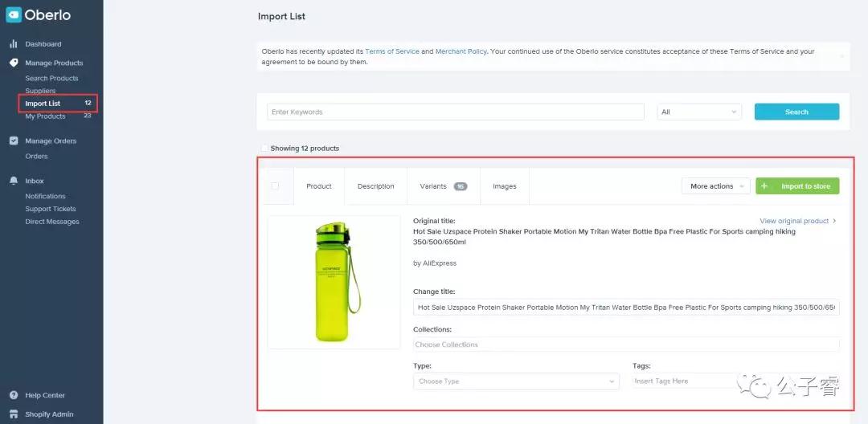The width and height of the screenshot is (868, 424).
Task: Click the plus icon on Import to store
Action: (764, 186)
